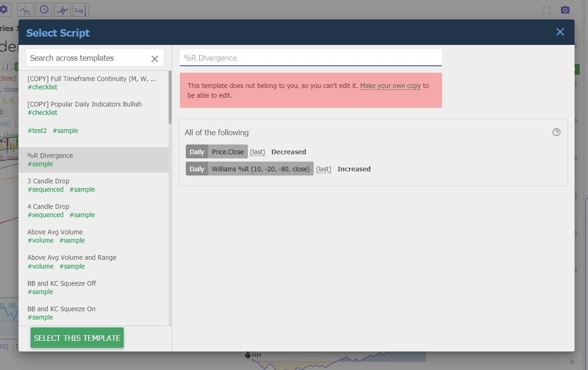The image size is (588, 370).
Task: Select the %R Divergence template
Action: [x=50, y=156]
